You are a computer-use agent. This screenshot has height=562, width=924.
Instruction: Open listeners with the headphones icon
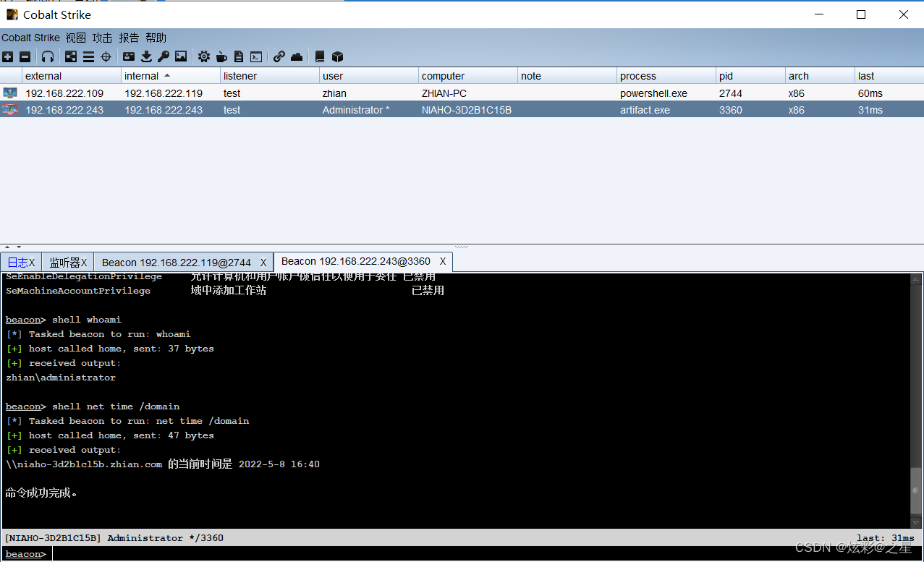[48, 56]
